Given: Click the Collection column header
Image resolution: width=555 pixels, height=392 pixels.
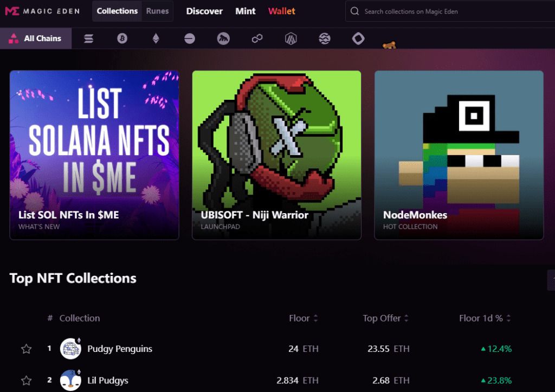Looking at the screenshot, I should click(80, 318).
